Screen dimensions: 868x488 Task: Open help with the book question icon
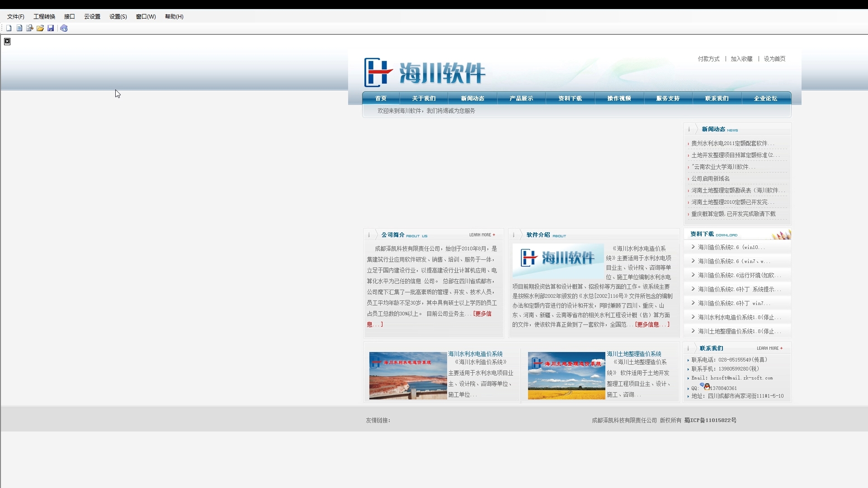[x=64, y=28]
